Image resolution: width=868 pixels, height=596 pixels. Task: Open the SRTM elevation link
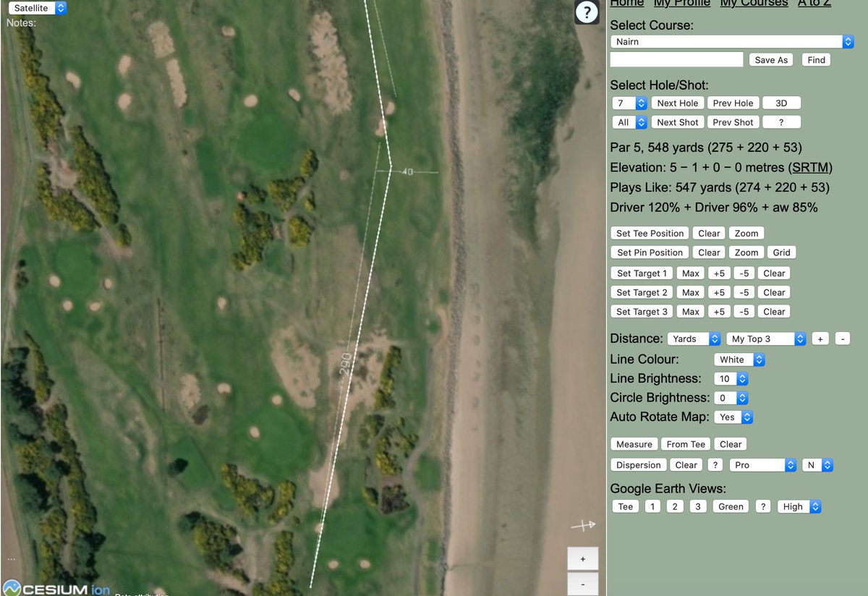click(809, 168)
